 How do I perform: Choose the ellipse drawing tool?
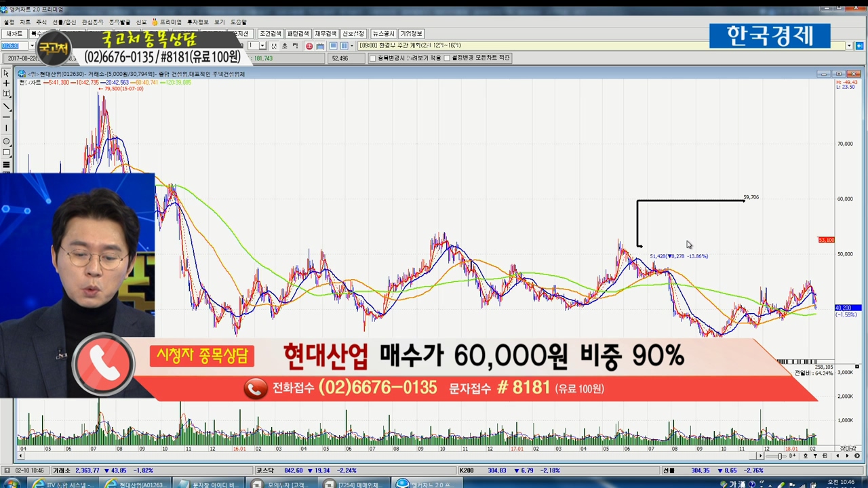[x=6, y=141]
